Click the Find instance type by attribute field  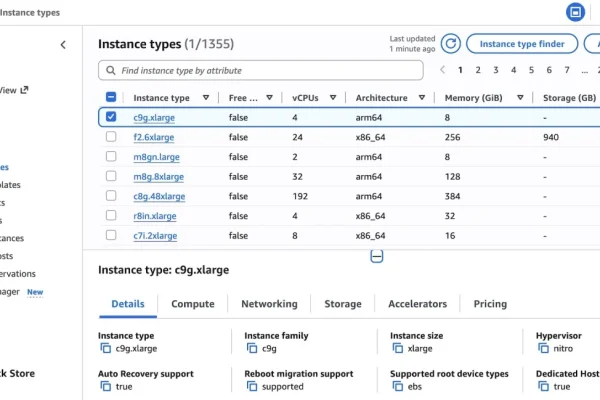(261, 70)
